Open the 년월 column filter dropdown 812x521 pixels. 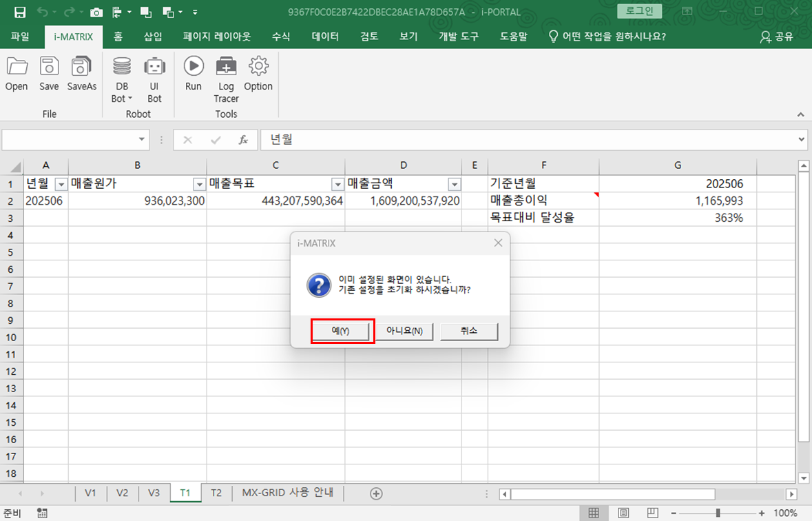[61, 184]
